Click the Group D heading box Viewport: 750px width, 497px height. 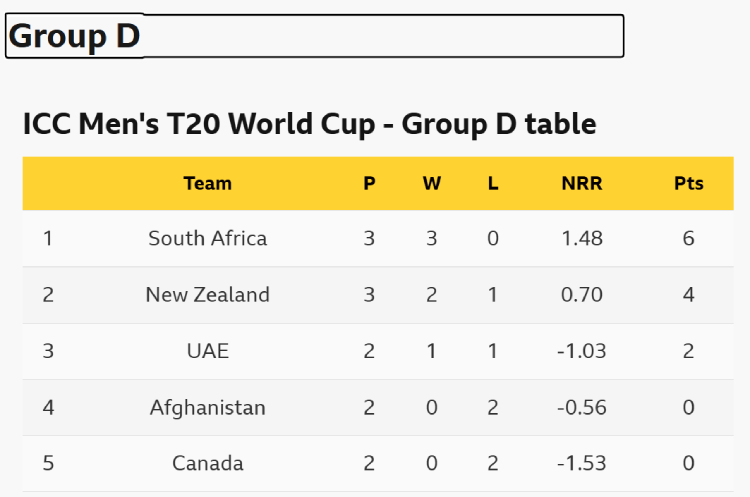pos(314,36)
